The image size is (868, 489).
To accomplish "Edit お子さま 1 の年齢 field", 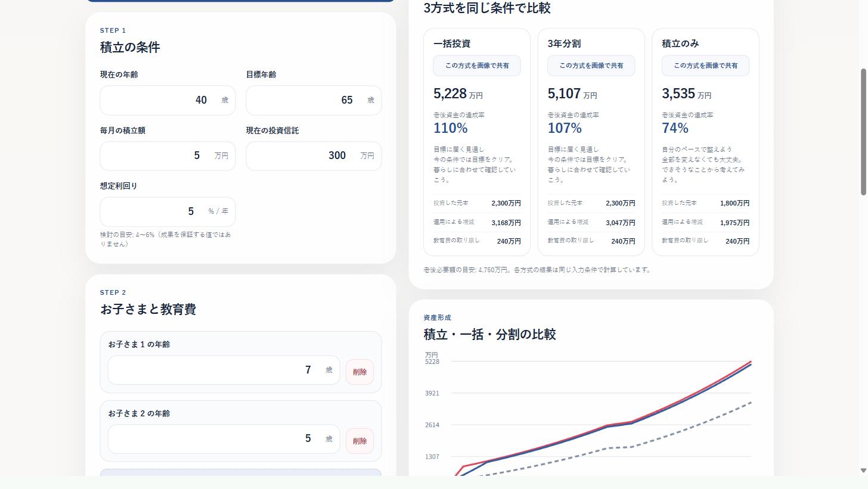I will (224, 370).
